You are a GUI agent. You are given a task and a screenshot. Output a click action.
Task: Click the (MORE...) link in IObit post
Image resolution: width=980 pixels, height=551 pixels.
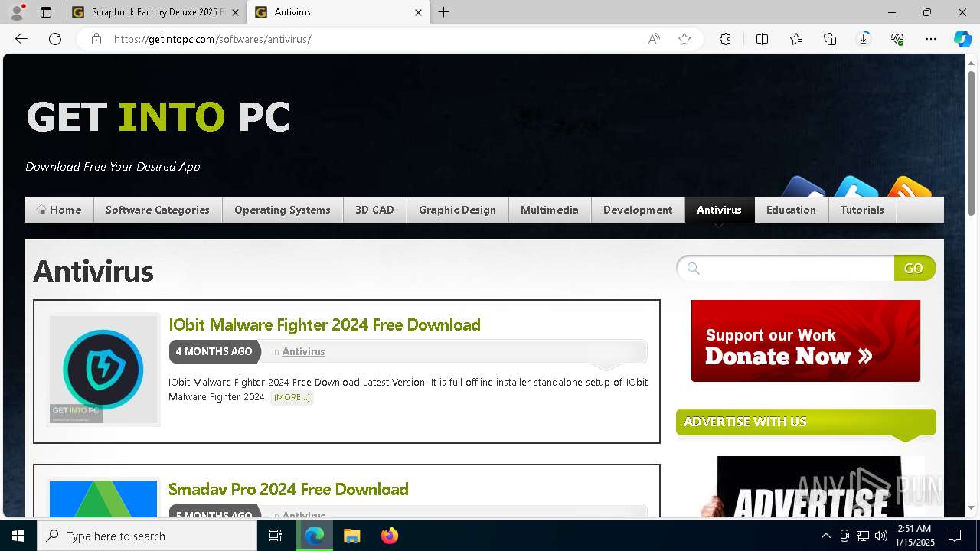click(x=292, y=397)
